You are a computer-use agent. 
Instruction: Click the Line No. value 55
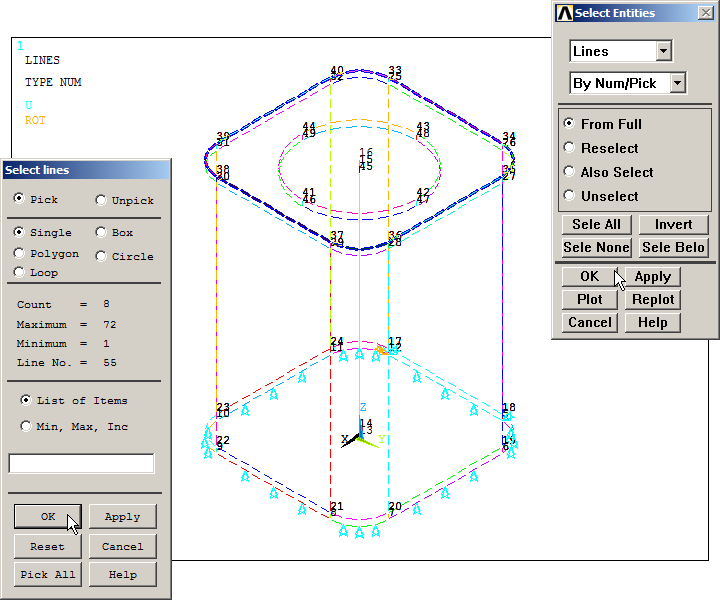coord(110,363)
